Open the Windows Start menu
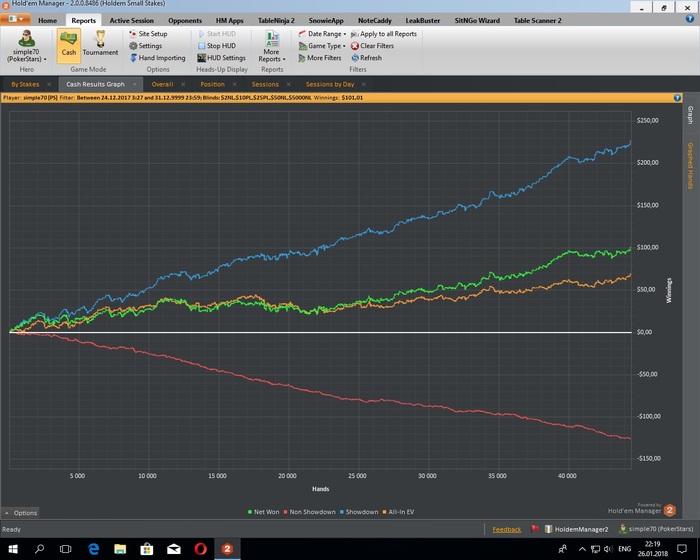The width and height of the screenshot is (700, 560). 13,548
